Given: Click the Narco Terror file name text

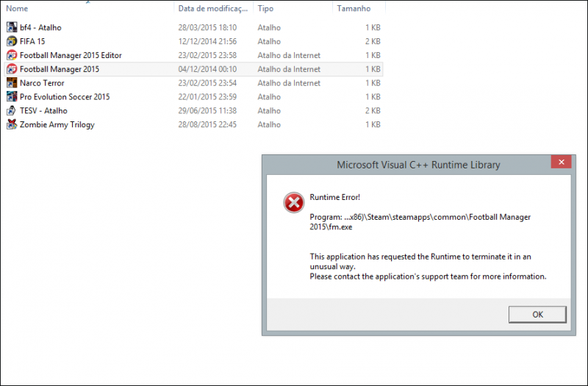Looking at the screenshot, I should click(x=42, y=83).
